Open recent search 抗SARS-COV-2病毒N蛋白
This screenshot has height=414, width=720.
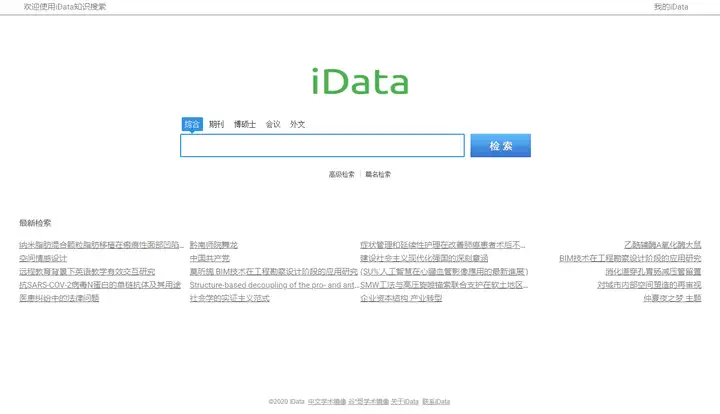(x=100, y=285)
